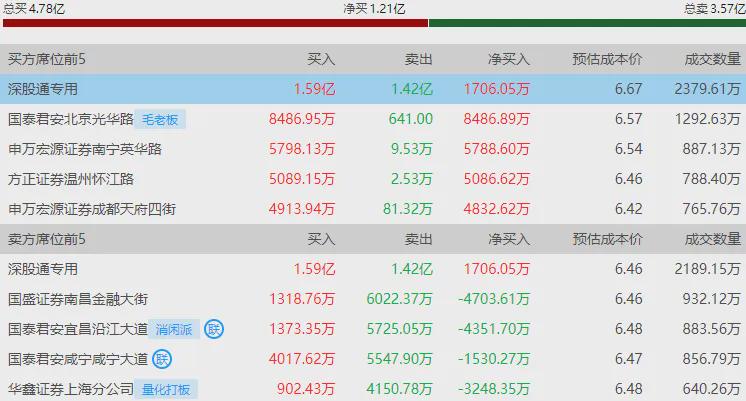746x401 pixels.
Task: Click net buy value 5788.60万
Action: 497,149
